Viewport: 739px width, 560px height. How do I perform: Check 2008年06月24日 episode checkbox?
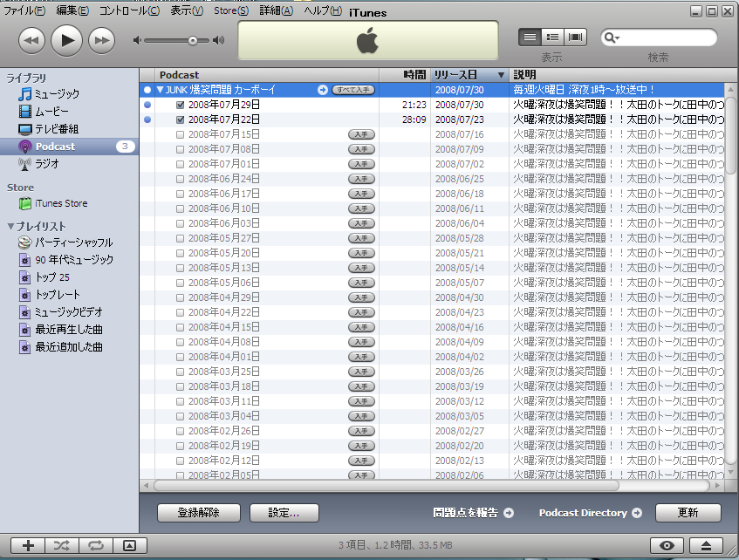tap(180, 179)
